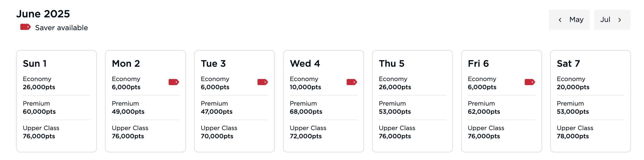
Task: Choose Thu 5 Upper Class 76,000pts fare
Action: [397, 132]
